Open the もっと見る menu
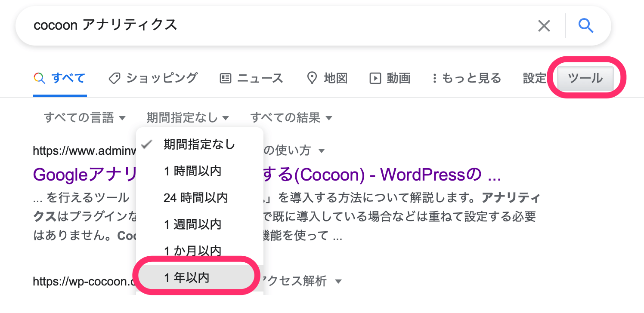The image size is (644, 313). (x=467, y=78)
